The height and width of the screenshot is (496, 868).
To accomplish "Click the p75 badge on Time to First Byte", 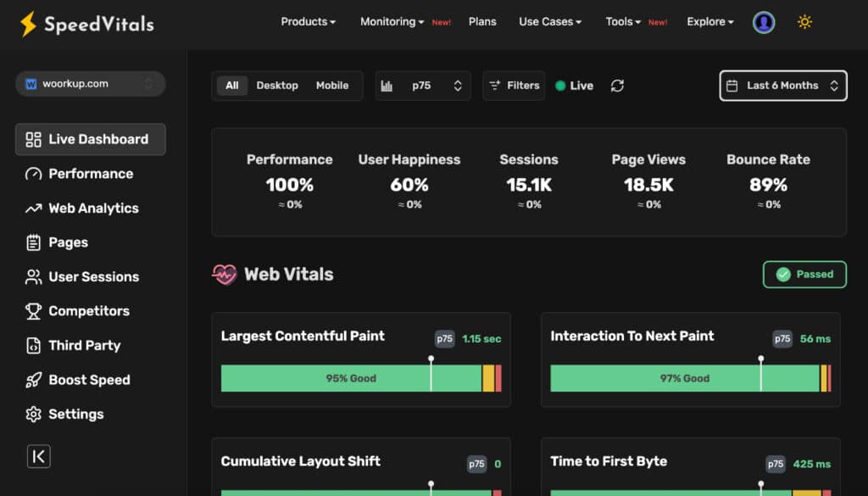I will click(776, 464).
